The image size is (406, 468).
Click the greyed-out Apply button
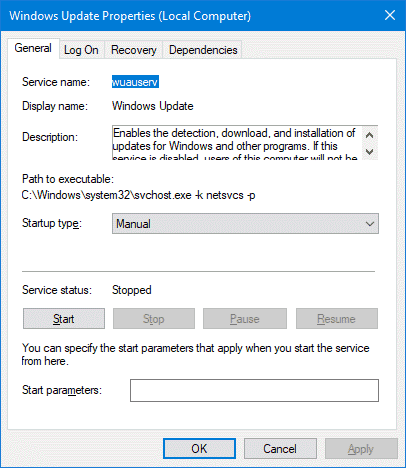(x=361, y=449)
